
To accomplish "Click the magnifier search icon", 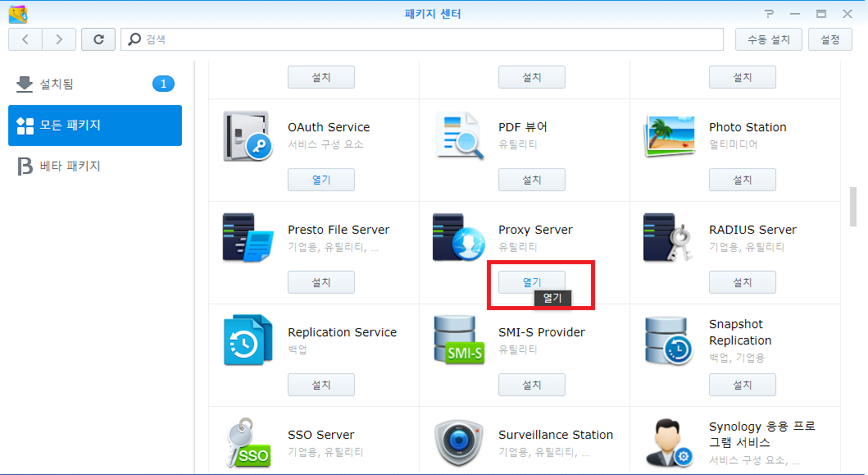I will [x=134, y=39].
